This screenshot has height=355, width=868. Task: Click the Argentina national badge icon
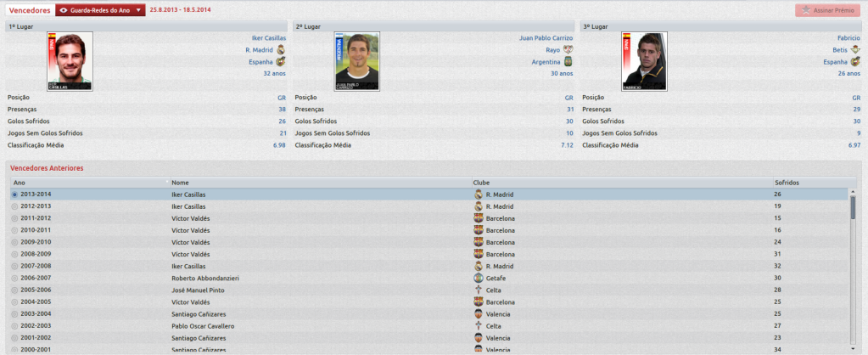point(568,62)
